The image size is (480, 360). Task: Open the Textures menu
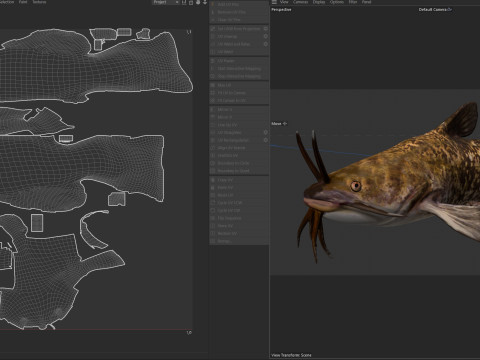(x=39, y=2)
